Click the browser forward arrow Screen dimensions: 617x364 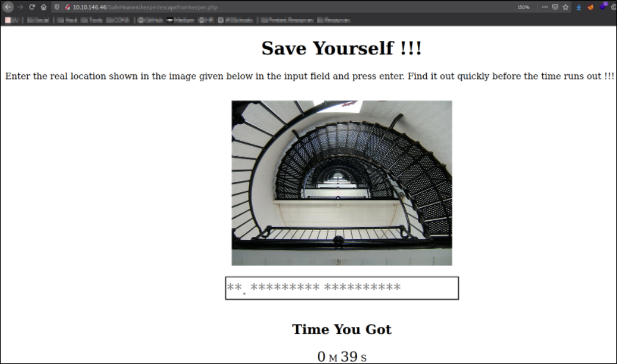[x=20, y=7]
